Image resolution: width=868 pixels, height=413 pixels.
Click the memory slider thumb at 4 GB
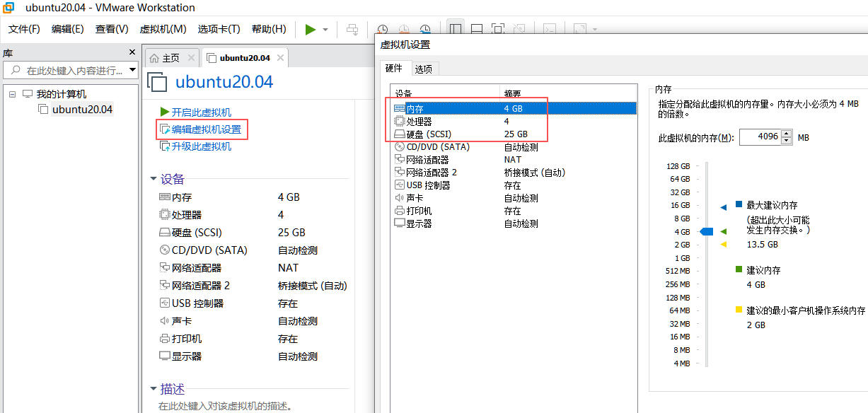(x=706, y=232)
